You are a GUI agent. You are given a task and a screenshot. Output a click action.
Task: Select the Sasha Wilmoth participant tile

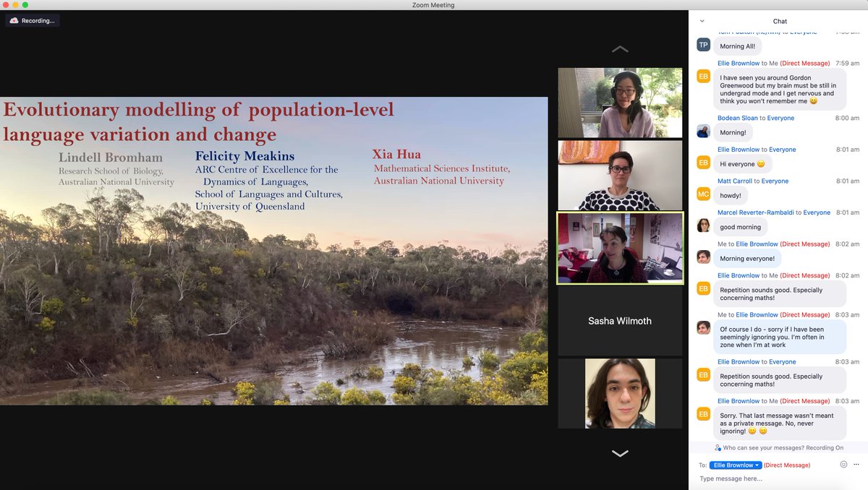(x=620, y=321)
